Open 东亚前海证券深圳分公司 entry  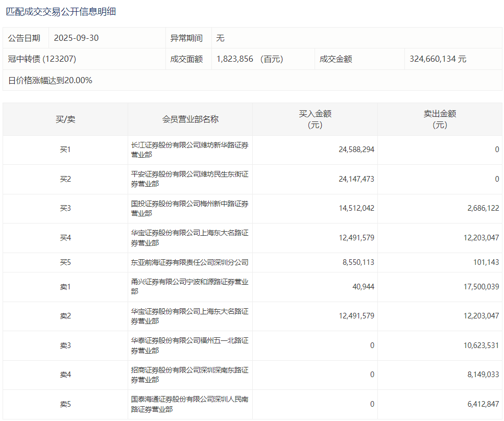pyautogui.click(x=190, y=262)
